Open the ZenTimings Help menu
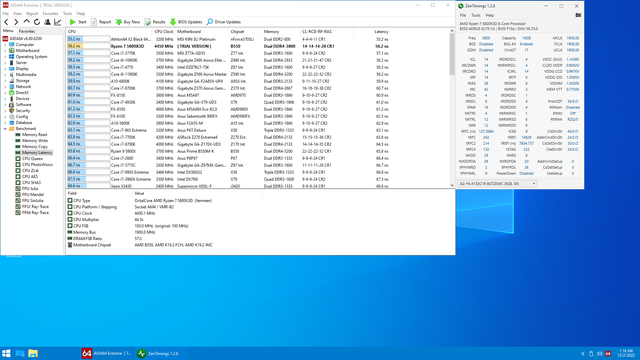This screenshot has width=640, height=360. [x=489, y=15]
